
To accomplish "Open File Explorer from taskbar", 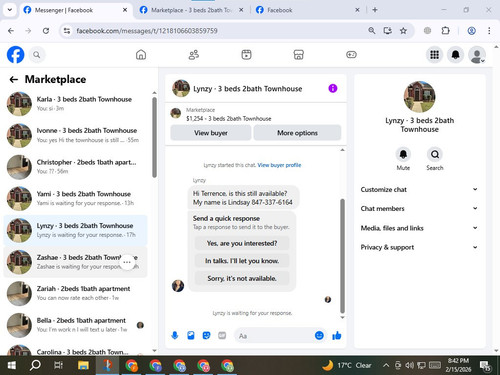I will pos(83,366).
